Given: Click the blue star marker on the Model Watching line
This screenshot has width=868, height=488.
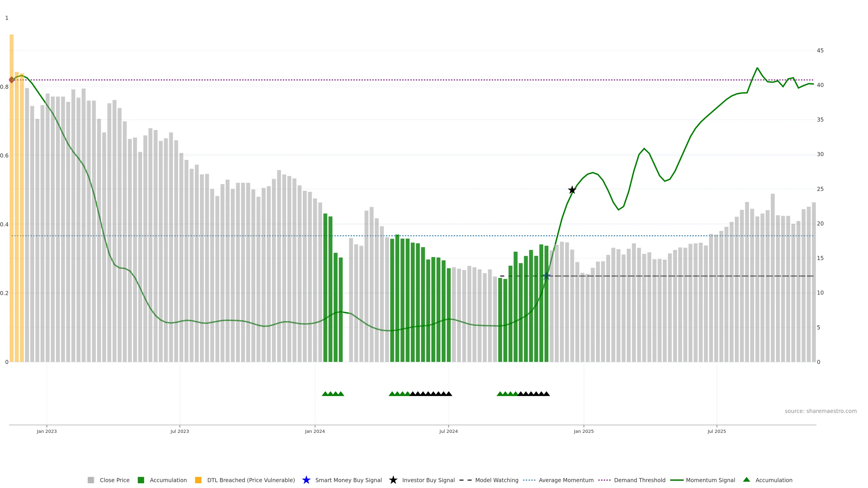Looking at the screenshot, I should coord(547,276).
